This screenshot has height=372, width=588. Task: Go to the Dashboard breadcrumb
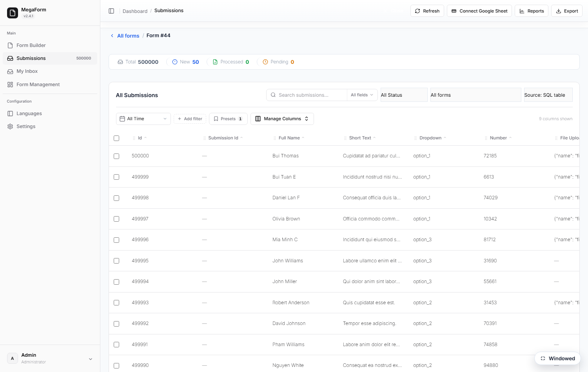(135, 11)
